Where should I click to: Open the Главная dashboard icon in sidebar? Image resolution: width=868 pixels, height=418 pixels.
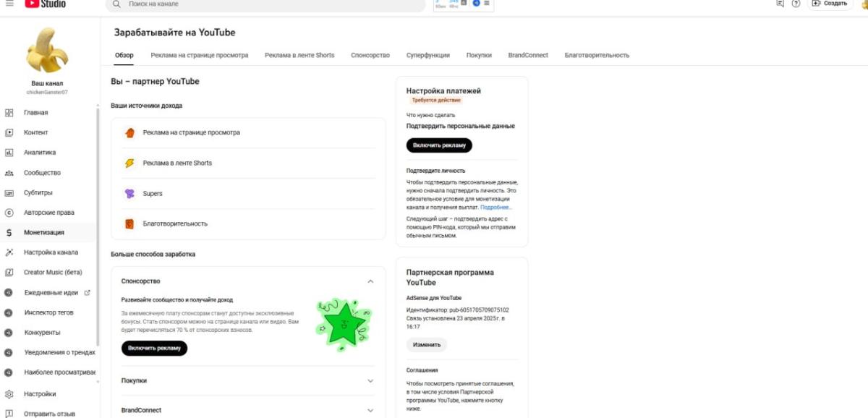[x=9, y=113]
